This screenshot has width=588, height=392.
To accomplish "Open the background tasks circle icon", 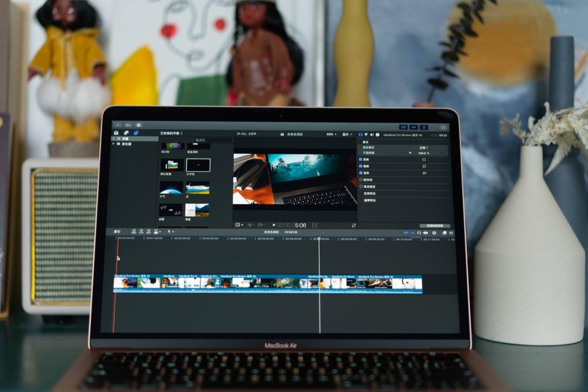I will click(x=139, y=125).
